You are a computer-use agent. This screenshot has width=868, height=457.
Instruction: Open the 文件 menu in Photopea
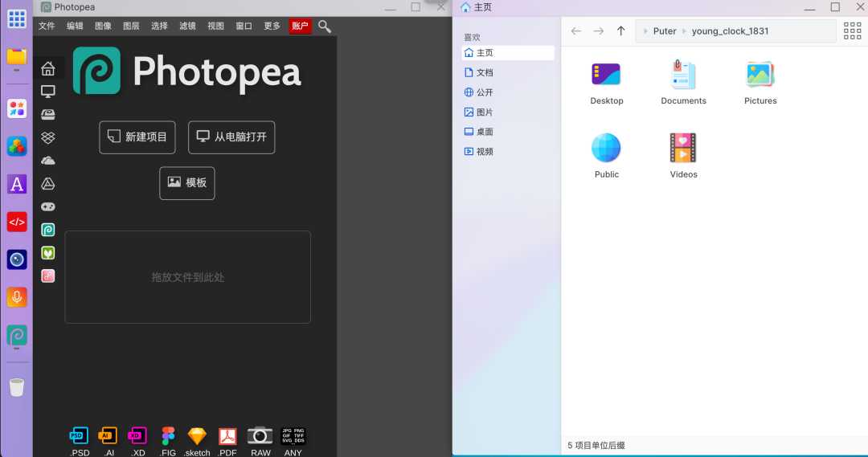(x=47, y=26)
